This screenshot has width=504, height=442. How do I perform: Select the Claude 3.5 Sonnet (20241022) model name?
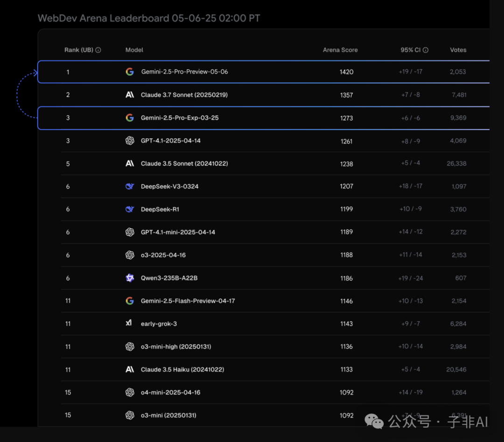[184, 164]
